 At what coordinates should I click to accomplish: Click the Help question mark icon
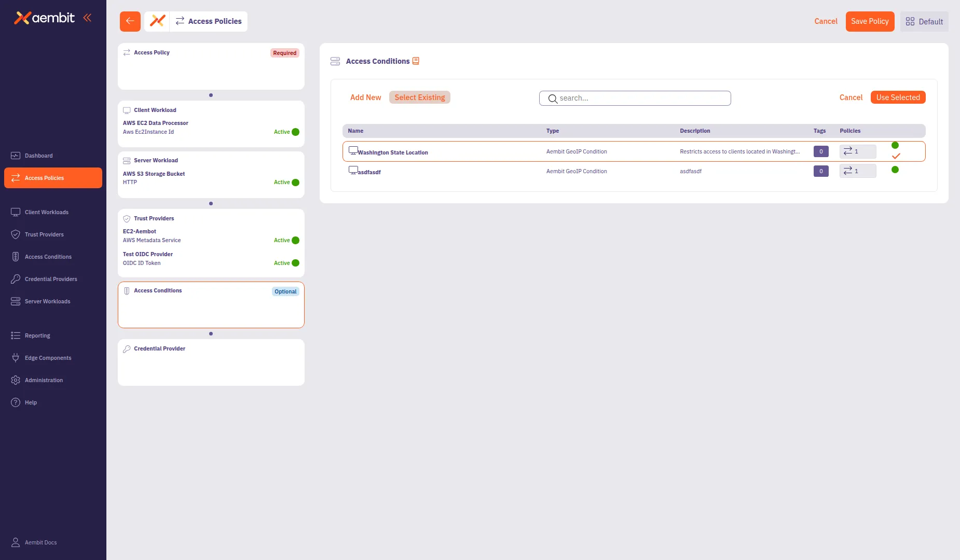click(15, 402)
